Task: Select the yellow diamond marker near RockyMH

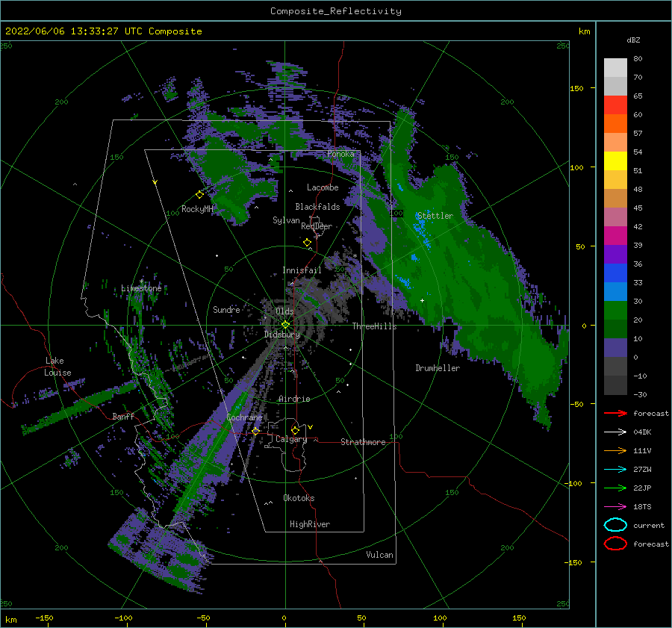Action: click(199, 195)
